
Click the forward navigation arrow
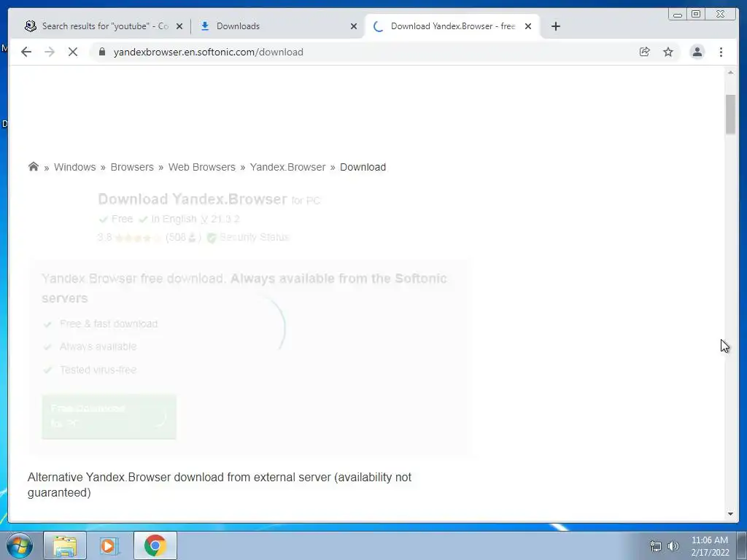[50, 52]
